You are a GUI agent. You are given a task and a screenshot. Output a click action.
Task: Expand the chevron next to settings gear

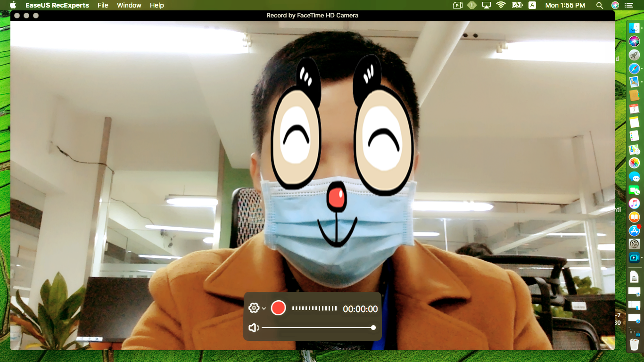[264, 309]
